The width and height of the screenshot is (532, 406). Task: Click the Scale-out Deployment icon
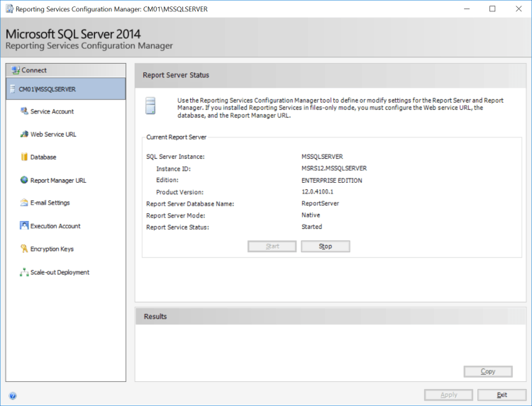point(24,272)
